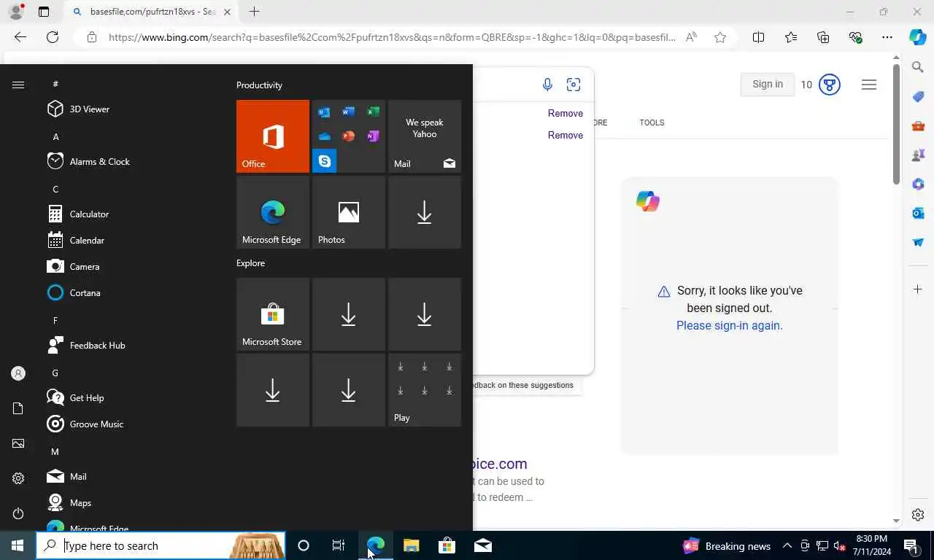Click the browser address bar
This screenshot has width=934, height=560.
[390, 37]
